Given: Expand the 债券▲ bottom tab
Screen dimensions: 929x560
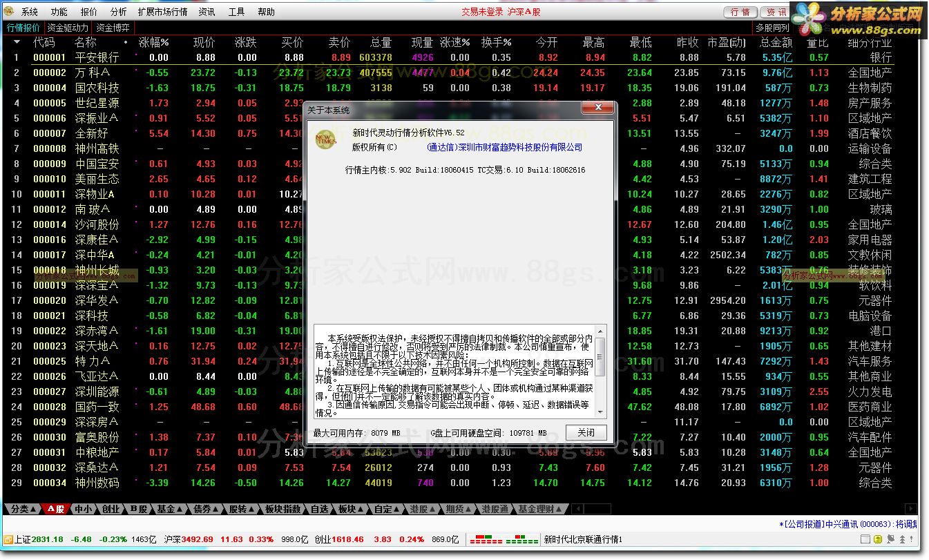Looking at the screenshot, I should point(206,509).
